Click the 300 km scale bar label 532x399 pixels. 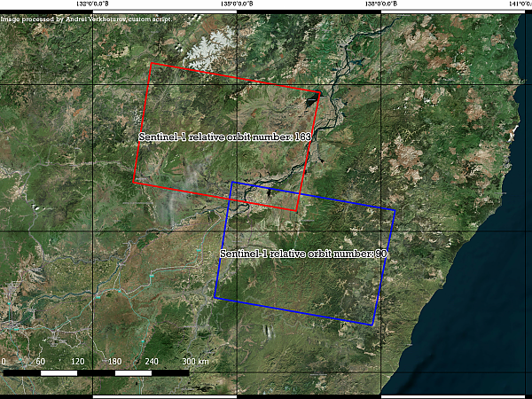pos(196,362)
